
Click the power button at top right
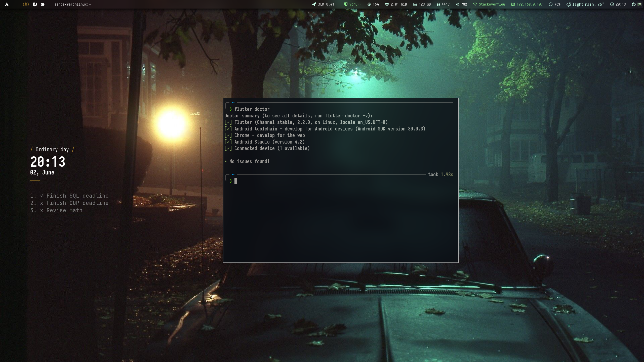633,4
